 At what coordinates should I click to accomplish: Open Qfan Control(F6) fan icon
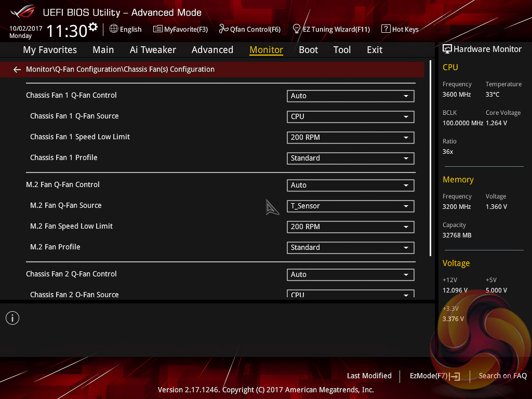[x=223, y=29]
